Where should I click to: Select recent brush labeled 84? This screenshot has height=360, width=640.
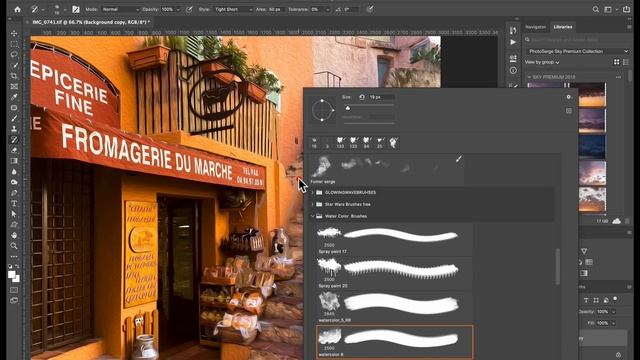(367, 142)
